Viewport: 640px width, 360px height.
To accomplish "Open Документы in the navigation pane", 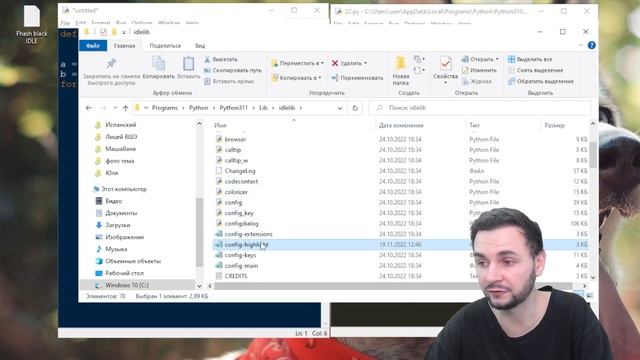I will (x=121, y=213).
